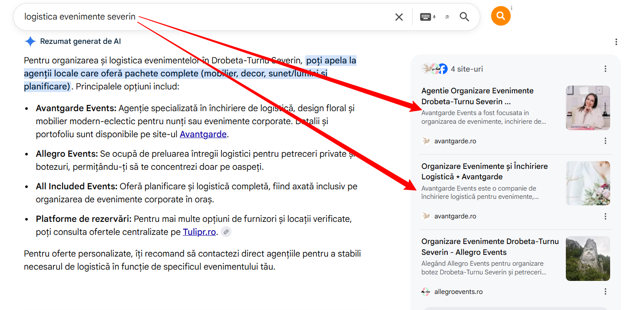This screenshot has width=644, height=310.
Task: Open more options for allegroevents.ro result
Action: pyautogui.click(x=605, y=292)
